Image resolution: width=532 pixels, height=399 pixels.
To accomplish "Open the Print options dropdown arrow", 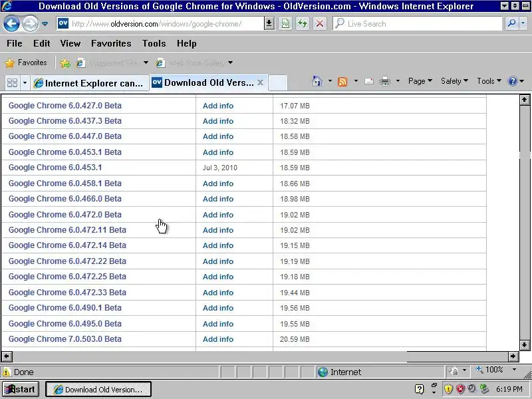I will click(x=398, y=81).
